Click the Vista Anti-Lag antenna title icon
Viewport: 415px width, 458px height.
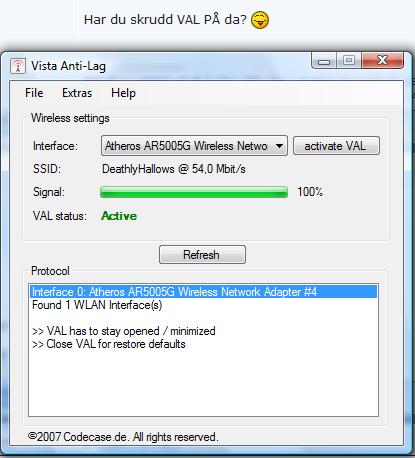(18, 66)
